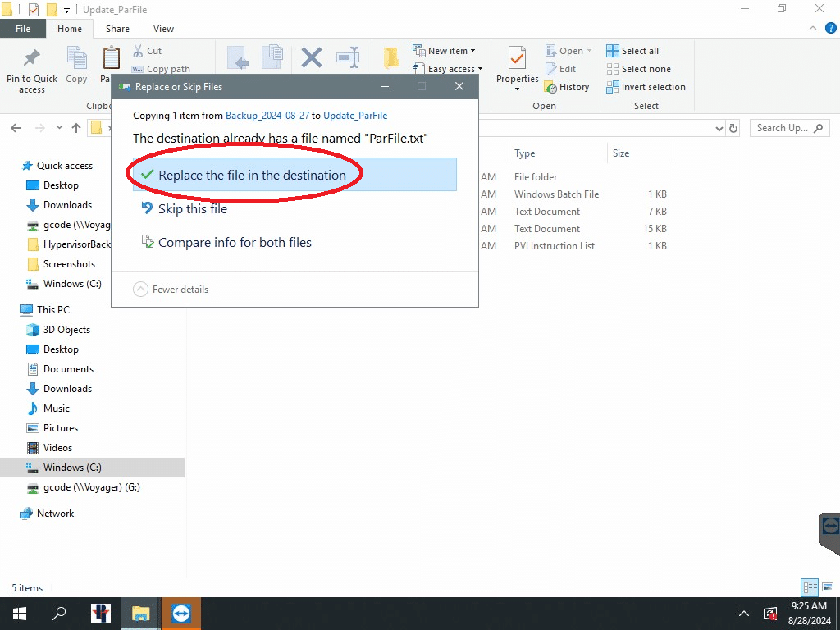Open the File menu tab

pos(23,29)
